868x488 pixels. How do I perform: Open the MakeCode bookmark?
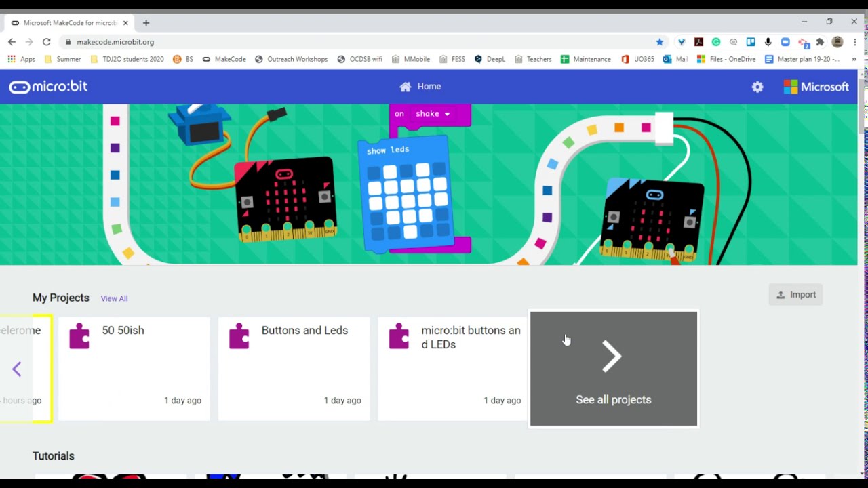pyautogui.click(x=224, y=59)
